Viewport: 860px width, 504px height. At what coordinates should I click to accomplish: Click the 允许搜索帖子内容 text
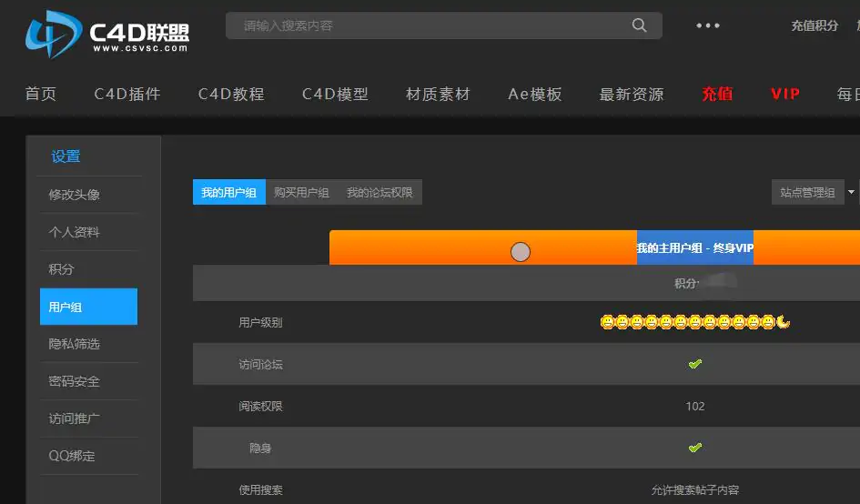click(x=695, y=489)
